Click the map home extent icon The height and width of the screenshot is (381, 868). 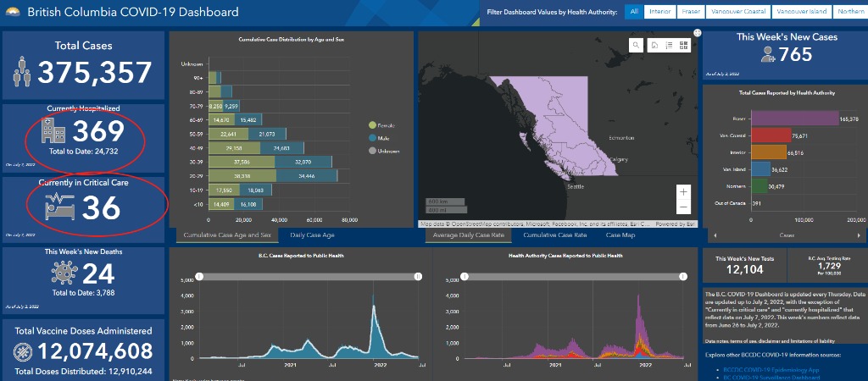[x=654, y=46]
